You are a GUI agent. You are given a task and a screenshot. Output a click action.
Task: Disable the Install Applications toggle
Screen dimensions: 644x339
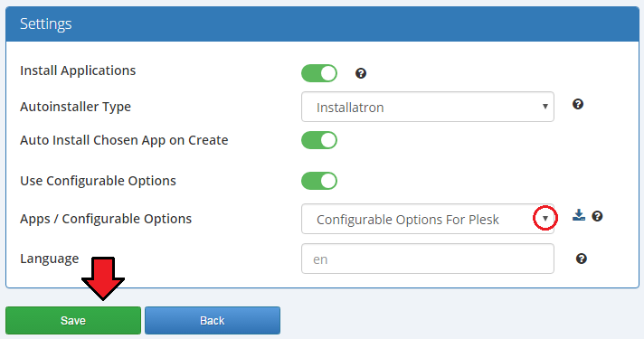[x=319, y=73]
